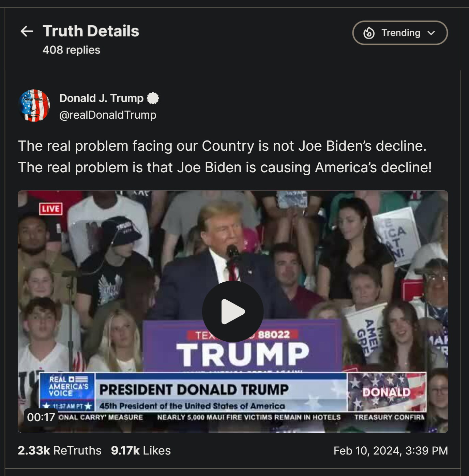This screenshot has height=476, width=469.
Task: Open the @realDonaldTrump handle link
Action: (108, 115)
